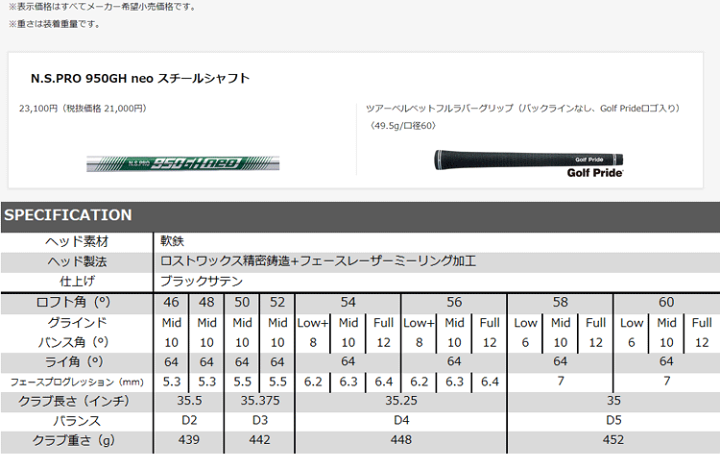Click club length value 35.5
The height and width of the screenshot is (469, 720).
(189, 401)
